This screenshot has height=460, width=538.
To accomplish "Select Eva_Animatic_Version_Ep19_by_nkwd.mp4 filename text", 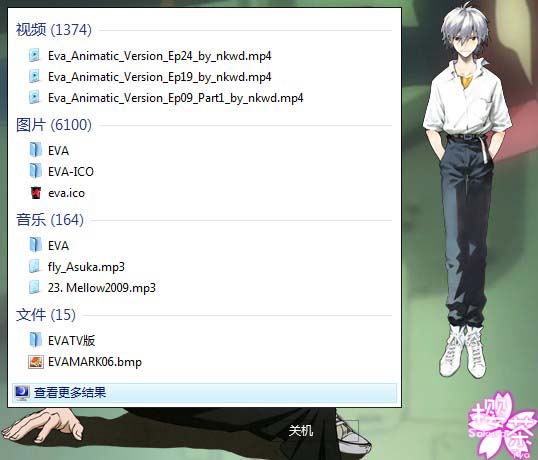I will (x=160, y=77).
